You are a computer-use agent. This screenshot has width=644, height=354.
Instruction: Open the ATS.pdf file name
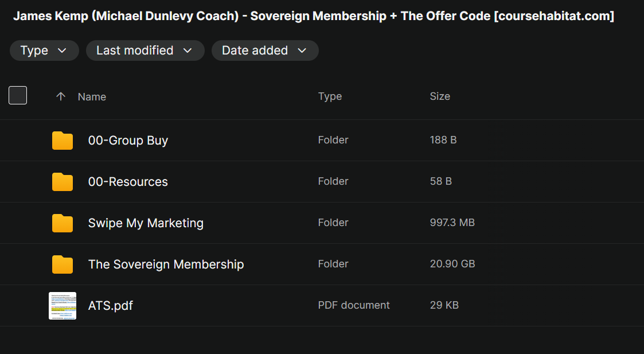pos(111,306)
